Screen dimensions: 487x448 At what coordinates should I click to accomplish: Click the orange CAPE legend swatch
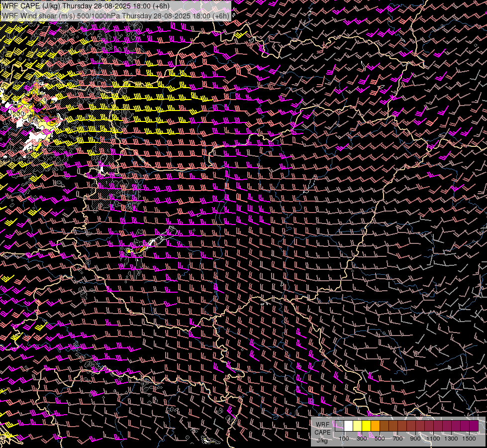pos(375,426)
